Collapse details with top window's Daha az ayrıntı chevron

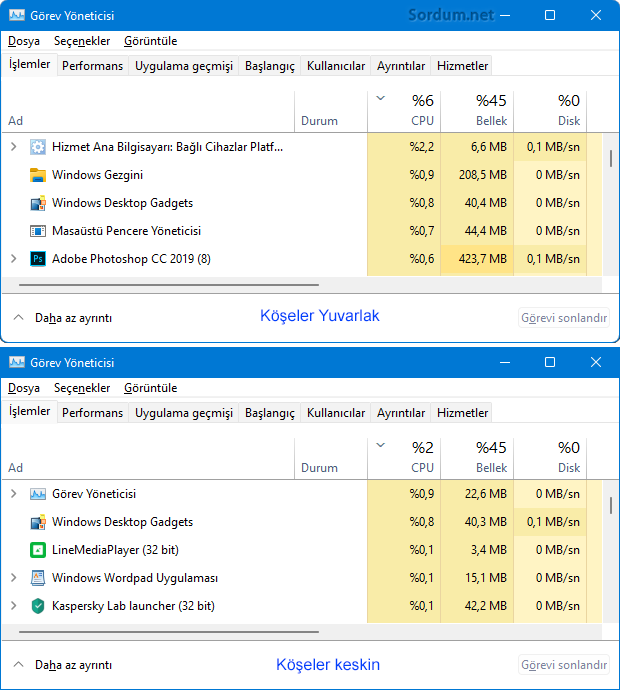[x=18, y=317]
